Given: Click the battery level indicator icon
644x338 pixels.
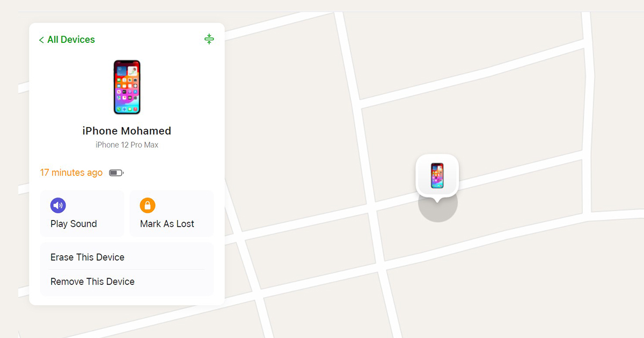Looking at the screenshot, I should pyautogui.click(x=116, y=173).
